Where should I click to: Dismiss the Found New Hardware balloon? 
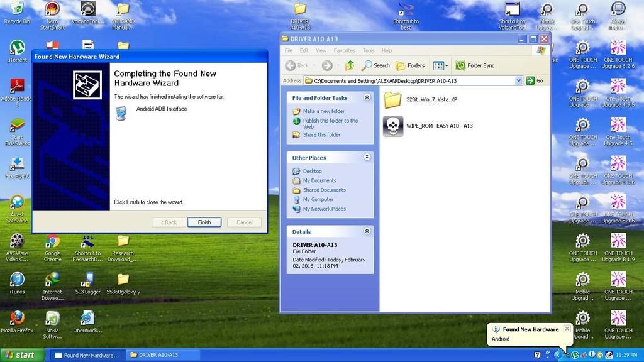click(567, 329)
